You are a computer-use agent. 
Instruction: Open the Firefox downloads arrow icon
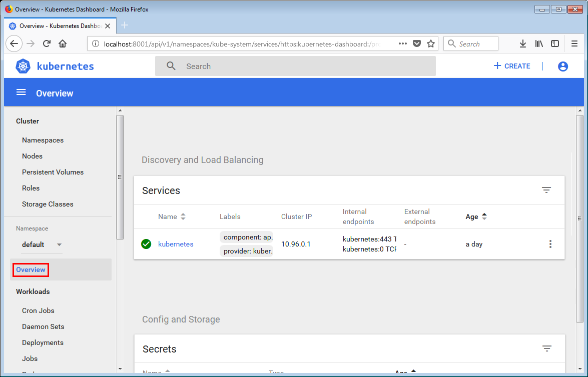click(x=523, y=44)
